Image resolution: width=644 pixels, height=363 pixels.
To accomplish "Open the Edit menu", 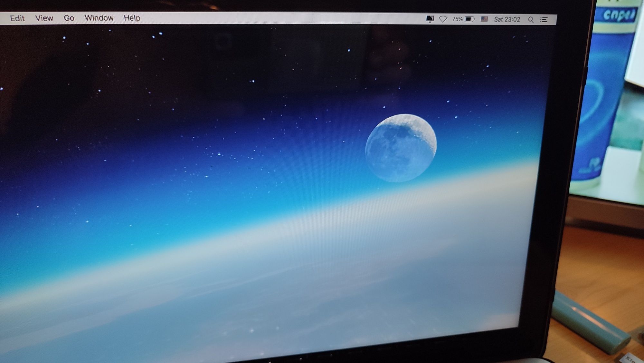I will point(17,18).
